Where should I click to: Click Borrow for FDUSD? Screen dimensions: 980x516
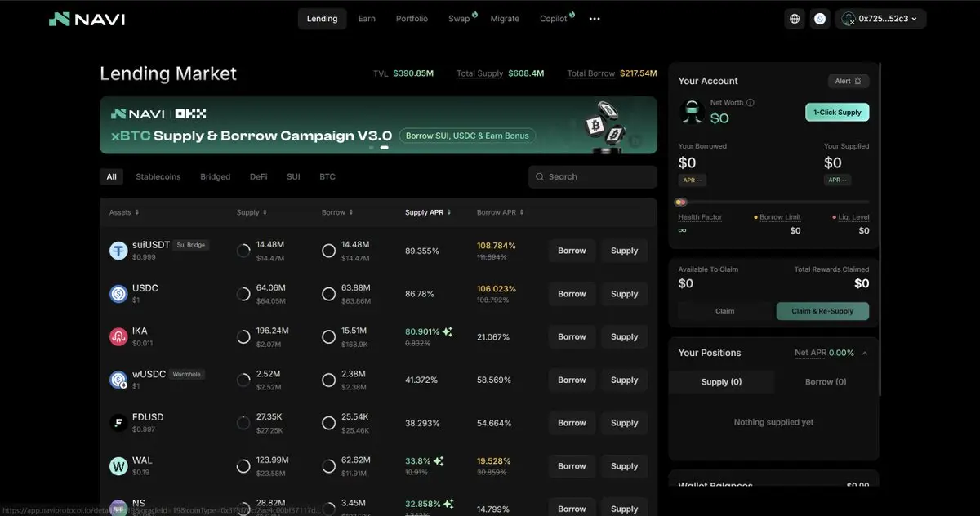point(572,423)
